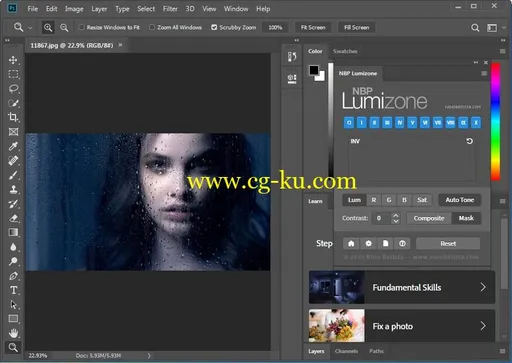The image size is (512, 363).
Task: Enable Resize Windows to Fit checkbox
Action: [81, 27]
